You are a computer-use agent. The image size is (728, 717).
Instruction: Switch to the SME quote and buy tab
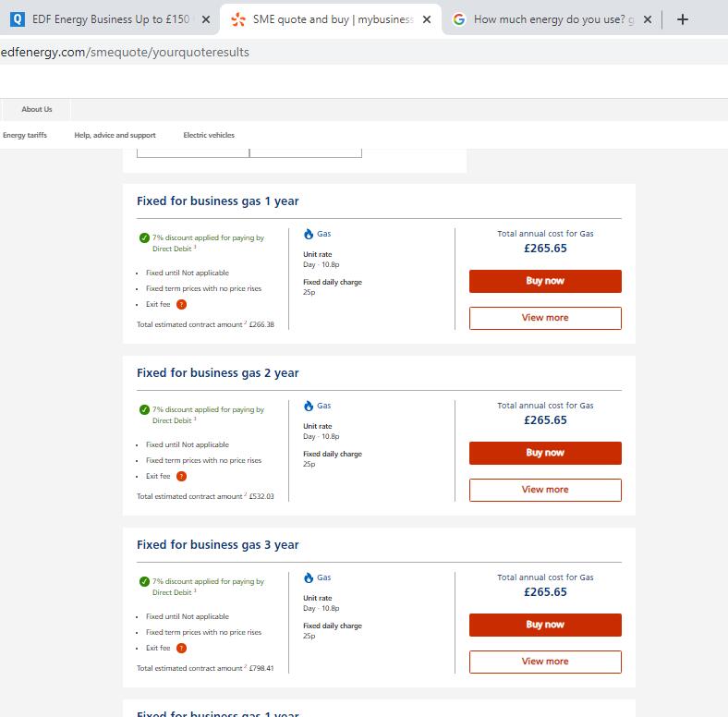click(x=330, y=19)
